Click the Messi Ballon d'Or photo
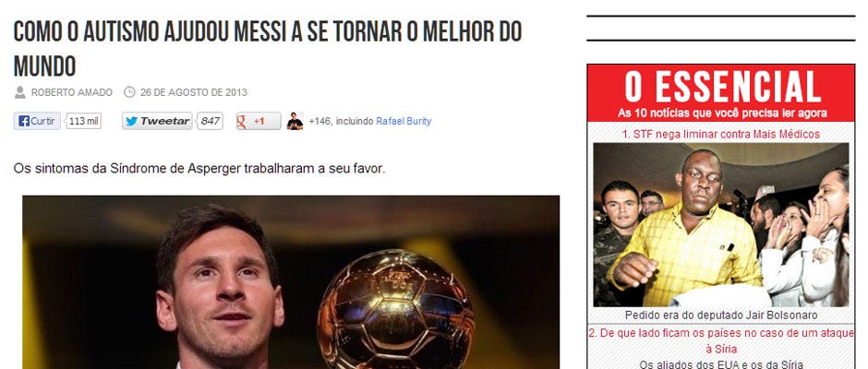 tap(291, 282)
